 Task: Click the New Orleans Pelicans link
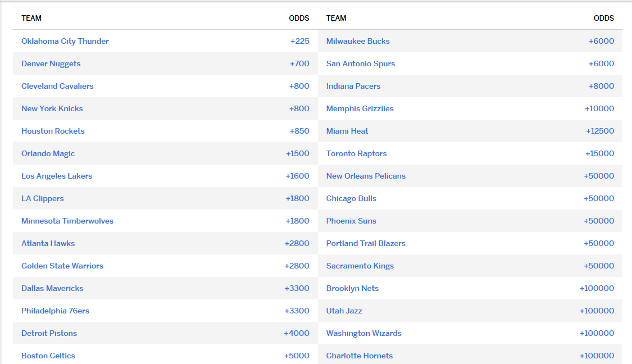coord(366,176)
